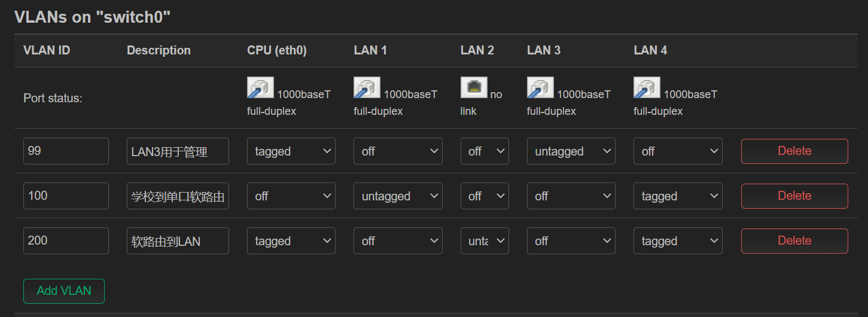Delete the VLAN 99 entry

tap(794, 151)
